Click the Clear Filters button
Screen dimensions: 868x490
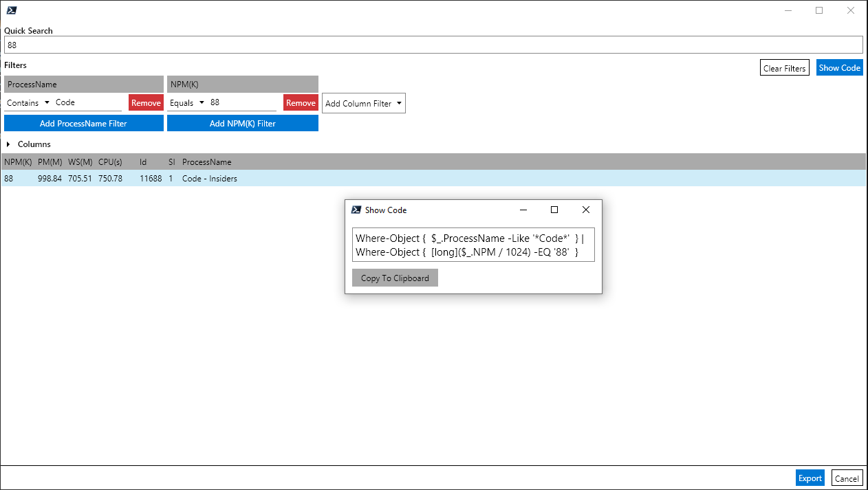pos(784,68)
